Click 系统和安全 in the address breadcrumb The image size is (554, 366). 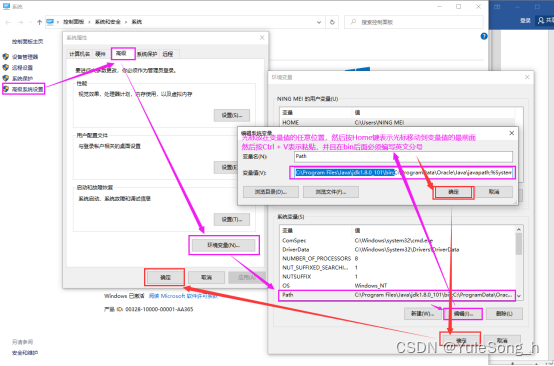(108, 22)
